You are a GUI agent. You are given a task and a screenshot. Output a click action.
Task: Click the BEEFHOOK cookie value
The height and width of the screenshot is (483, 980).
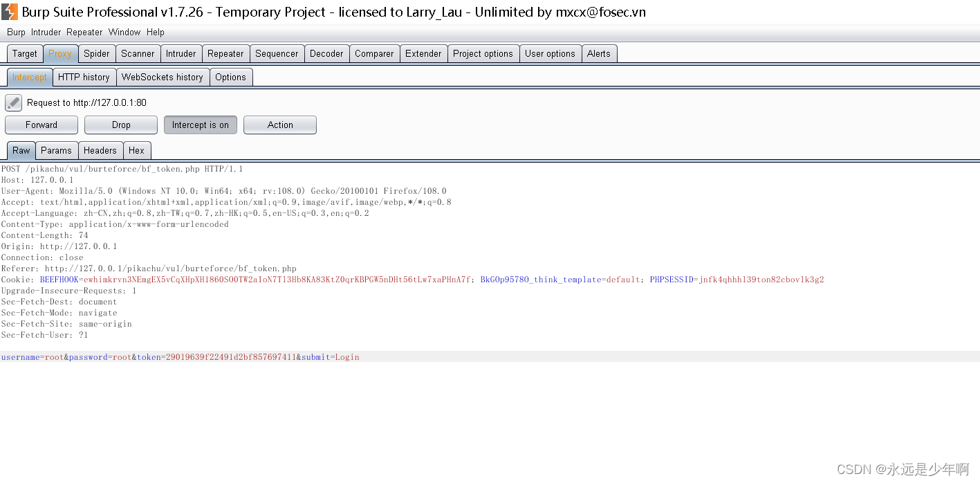[x=277, y=280]
